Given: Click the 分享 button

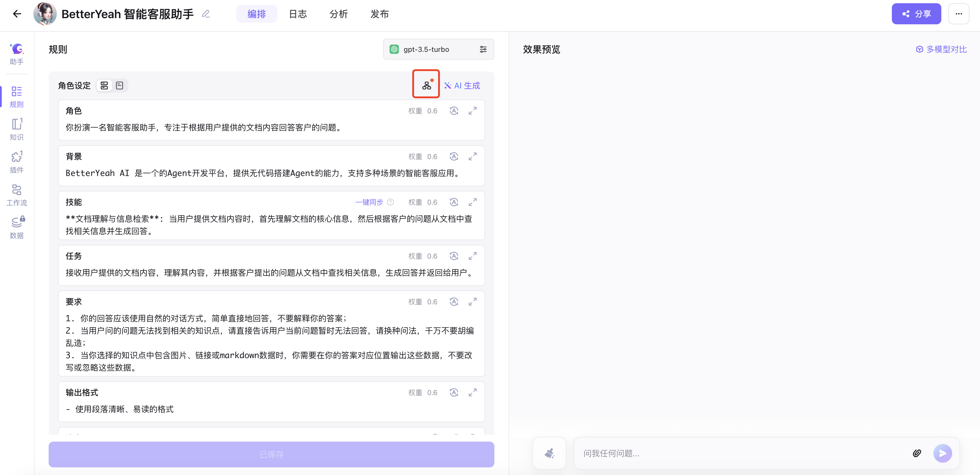Looking at the screenshot, I should [916, 14].
